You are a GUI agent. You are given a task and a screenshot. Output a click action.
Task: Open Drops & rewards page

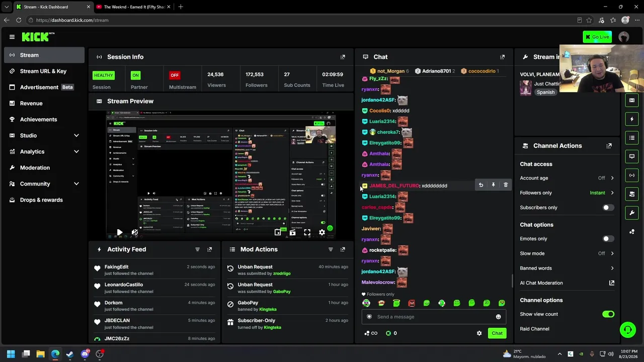click(44, 200)
